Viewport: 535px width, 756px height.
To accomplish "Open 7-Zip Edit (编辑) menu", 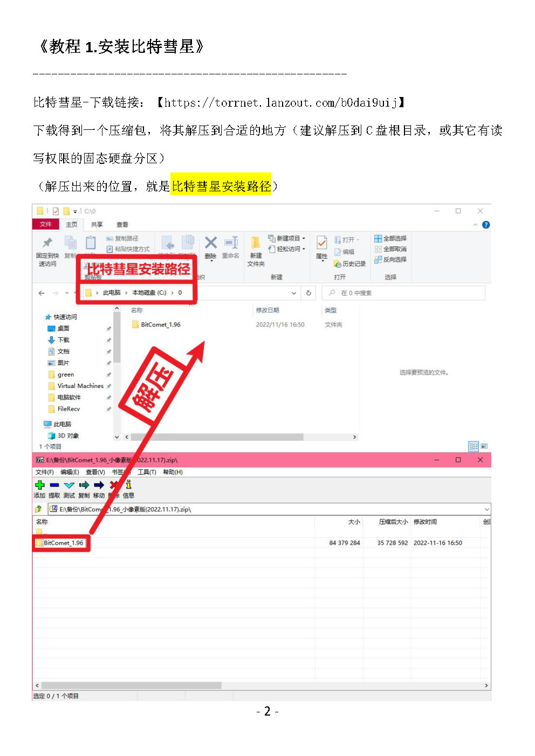I will coord(70,472).
